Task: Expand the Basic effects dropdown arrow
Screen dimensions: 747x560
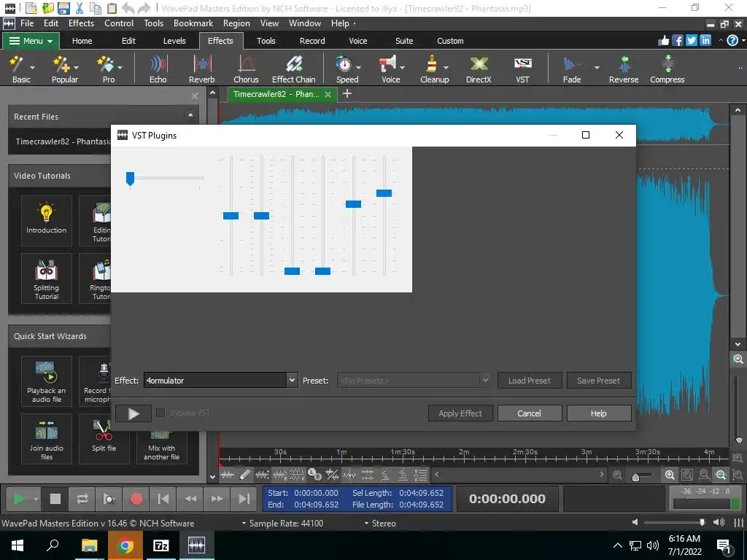Action: [32, 68]
